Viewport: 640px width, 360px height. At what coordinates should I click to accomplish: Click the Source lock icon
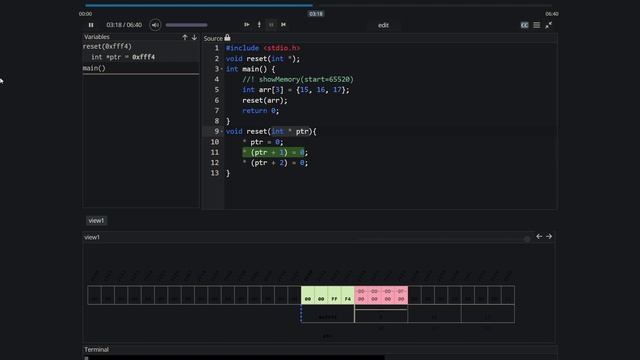click(227, 38)
